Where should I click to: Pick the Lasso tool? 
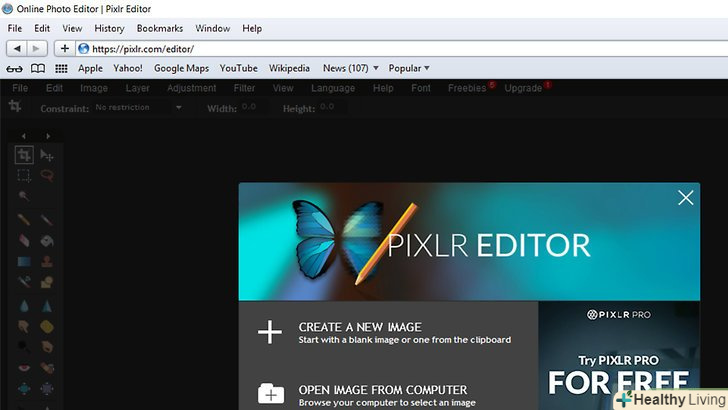46,176
